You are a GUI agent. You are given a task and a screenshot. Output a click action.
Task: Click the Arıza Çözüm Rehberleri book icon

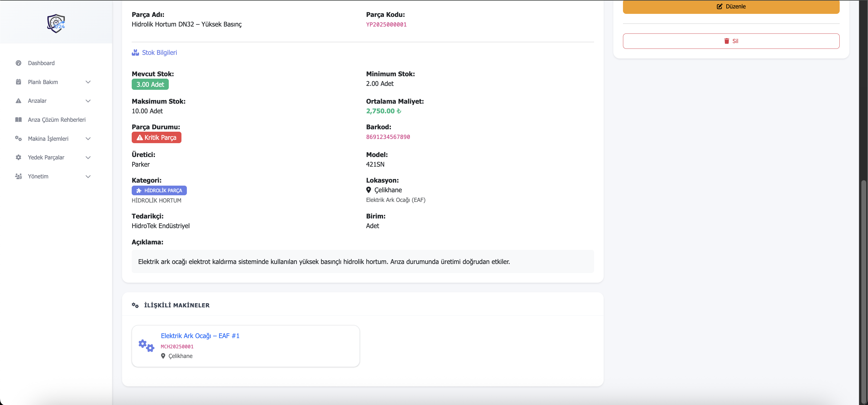[x=18, y=120]
